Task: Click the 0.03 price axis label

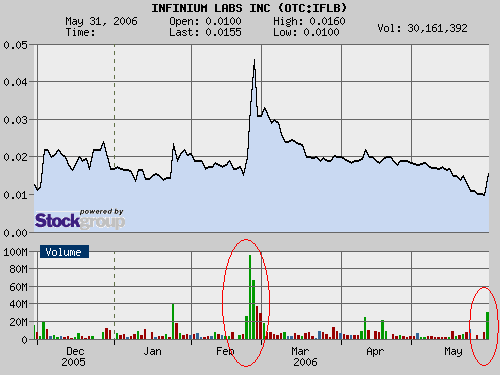Action: (15, 120)
